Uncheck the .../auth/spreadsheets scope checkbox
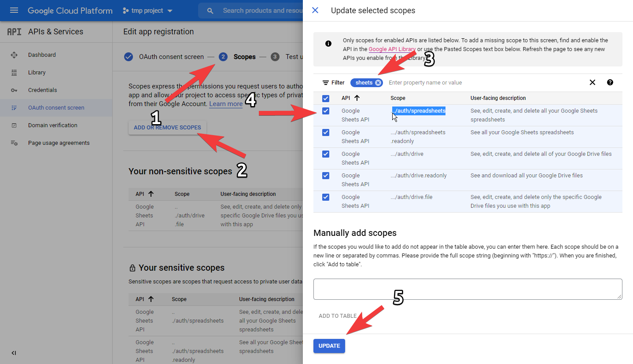Viewport: 633px width, 364px height. (x=326, y=111)
